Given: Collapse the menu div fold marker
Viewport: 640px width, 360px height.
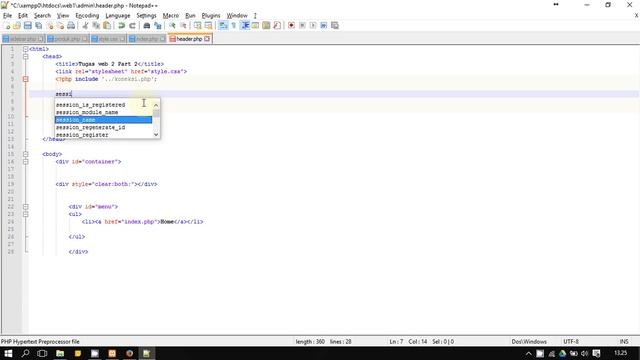Looking at the screenshot, I should pos(25,207).
